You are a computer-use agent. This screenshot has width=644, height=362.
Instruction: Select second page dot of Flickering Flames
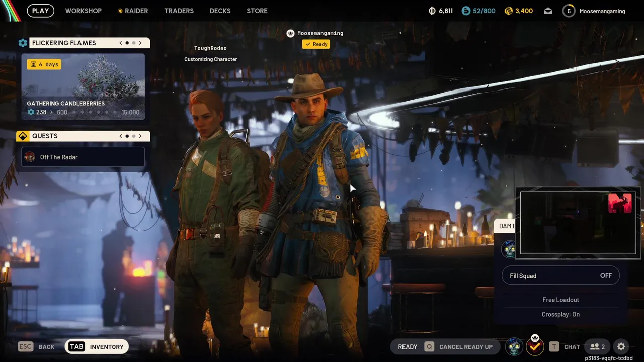point(134,43)
